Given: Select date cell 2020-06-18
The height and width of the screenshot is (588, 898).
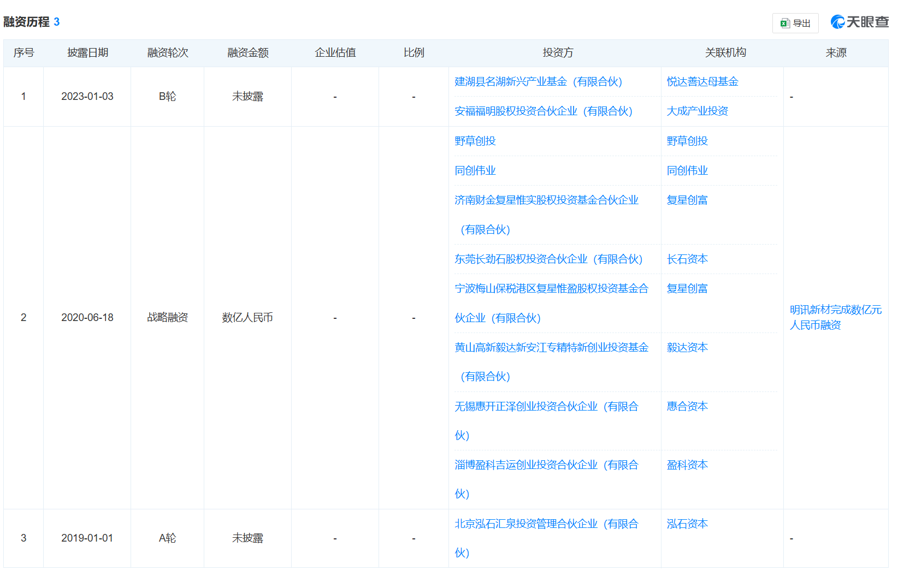Looking at the screenshot, I should (87, 317).
